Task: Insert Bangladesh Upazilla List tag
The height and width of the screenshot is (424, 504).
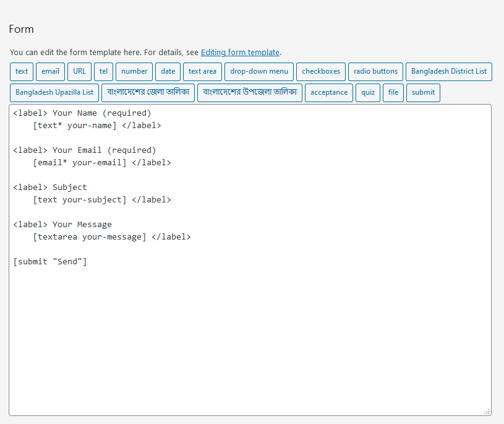Action: (54, 93)
